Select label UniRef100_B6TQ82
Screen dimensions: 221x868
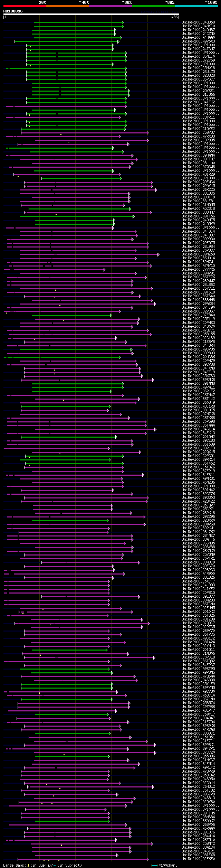[x=198, y=661]
